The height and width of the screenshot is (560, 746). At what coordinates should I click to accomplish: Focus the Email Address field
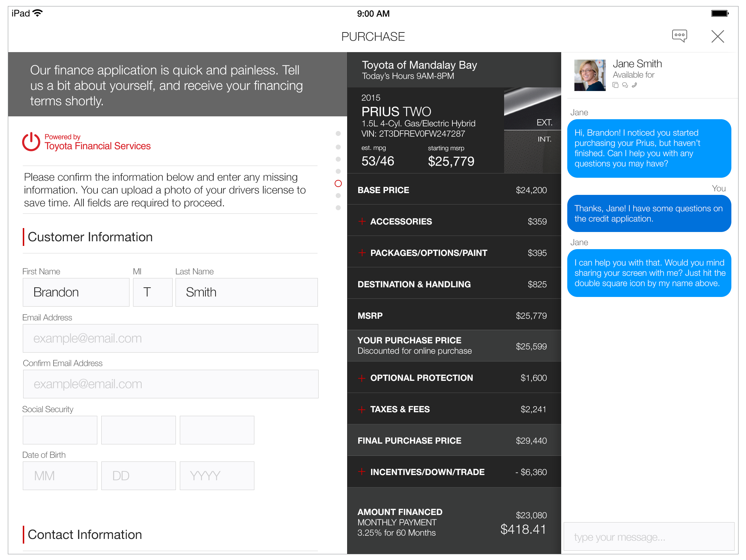[171, 338]
